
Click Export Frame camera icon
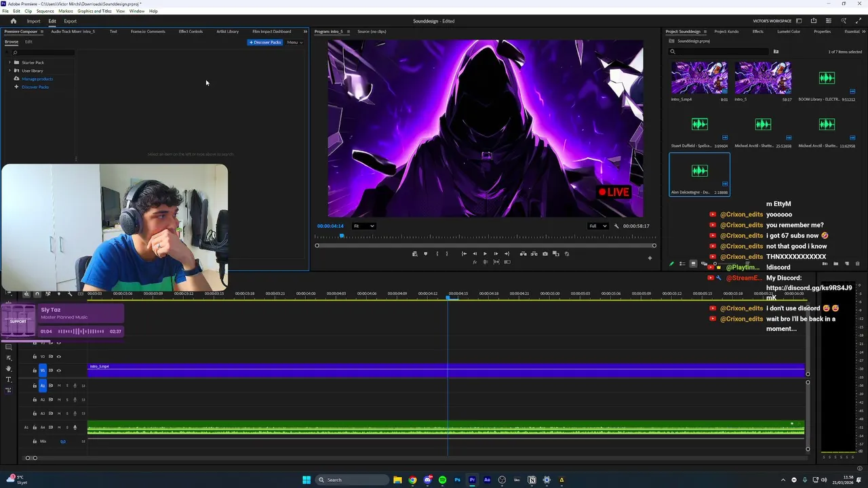click(x=545, y=253)
